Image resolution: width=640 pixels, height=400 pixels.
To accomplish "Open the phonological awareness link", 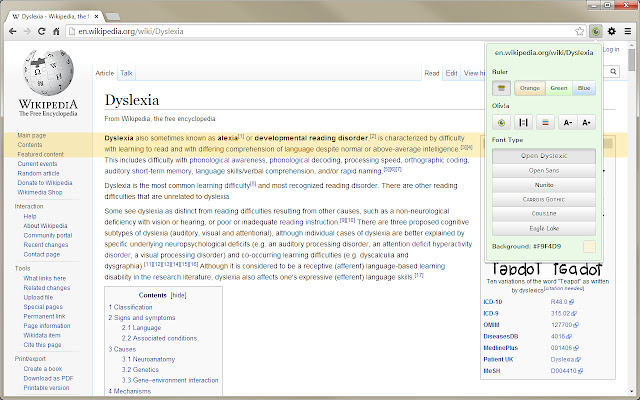I will point(227,160).
